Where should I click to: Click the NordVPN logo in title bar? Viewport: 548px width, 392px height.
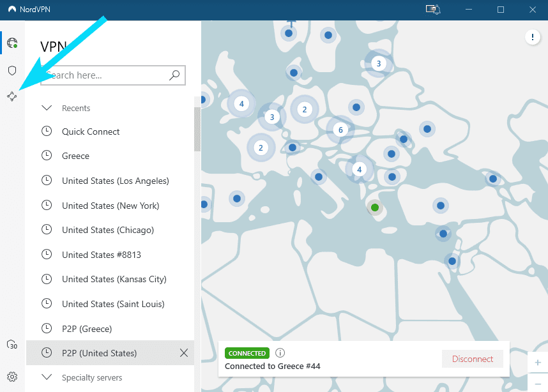point(12,10)
